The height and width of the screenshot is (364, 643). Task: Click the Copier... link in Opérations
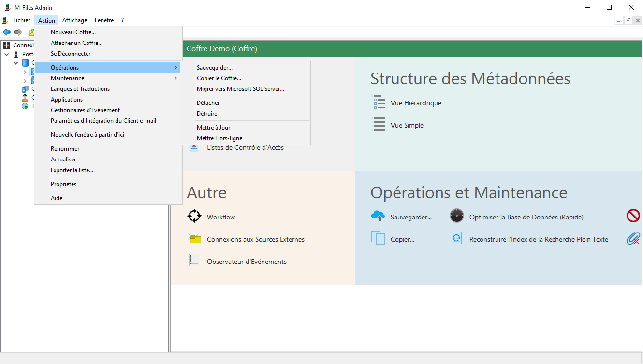(x=402, y=239)
